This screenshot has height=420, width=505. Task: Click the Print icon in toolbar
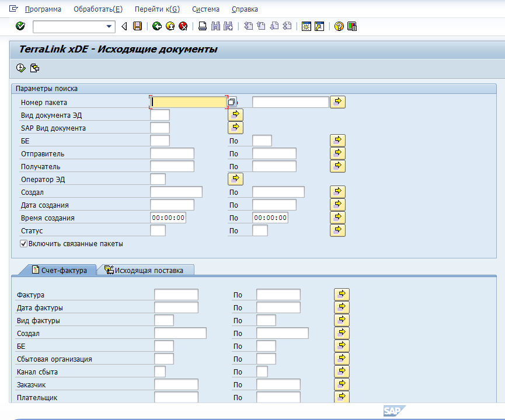click(x=202, y=26)
